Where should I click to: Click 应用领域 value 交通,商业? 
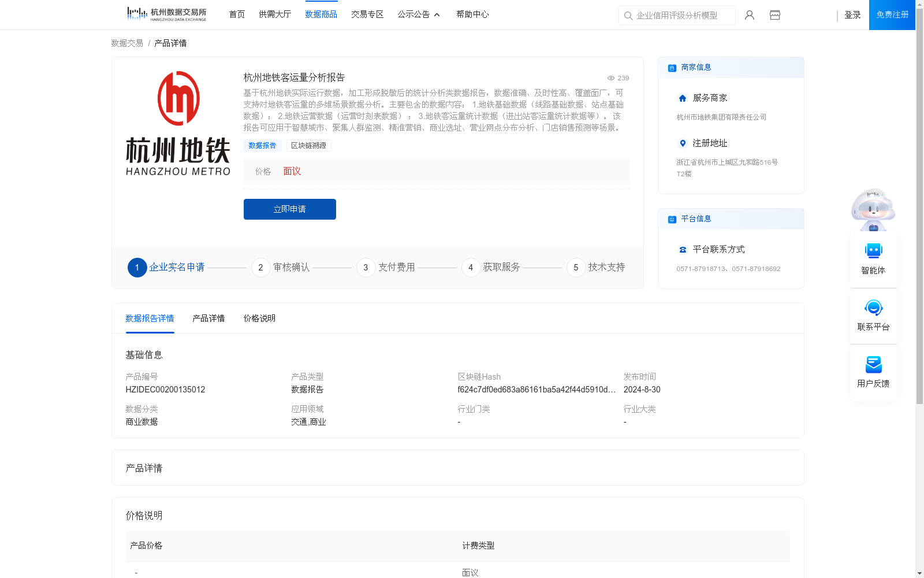point(308,422)
